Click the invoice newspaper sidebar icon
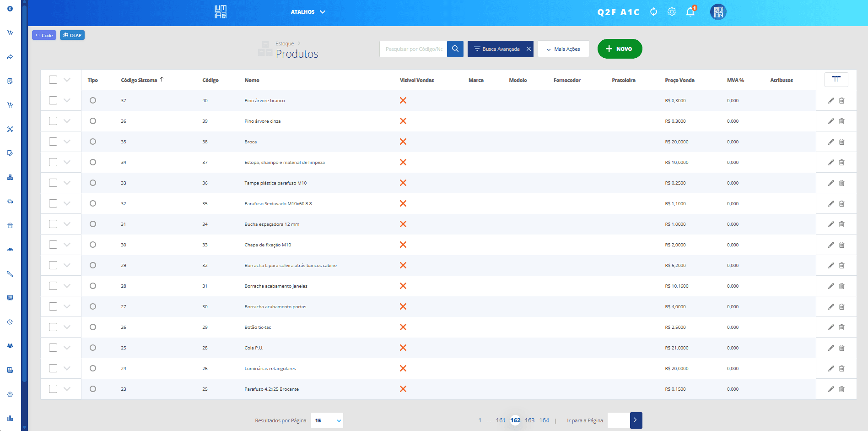Viewport: 868px width, 431px height. 10,370
